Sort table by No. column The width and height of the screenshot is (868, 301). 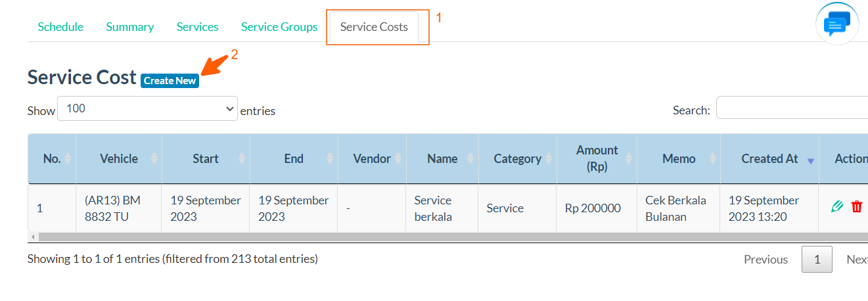tap(52, 158)
